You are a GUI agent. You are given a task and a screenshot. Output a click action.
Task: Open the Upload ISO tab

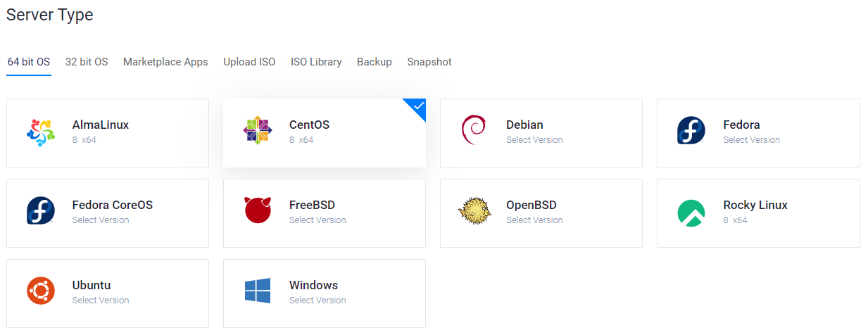tap(249, 62)
